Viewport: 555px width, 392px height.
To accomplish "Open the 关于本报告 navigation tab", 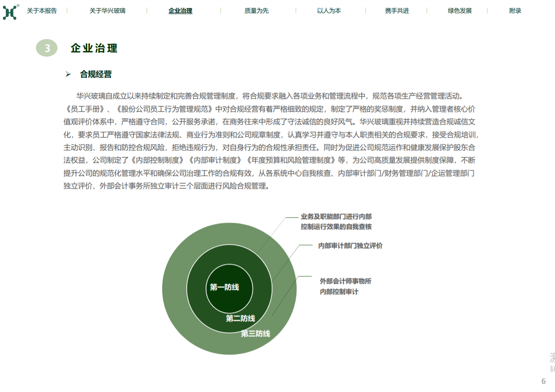I will pos(42,11).
